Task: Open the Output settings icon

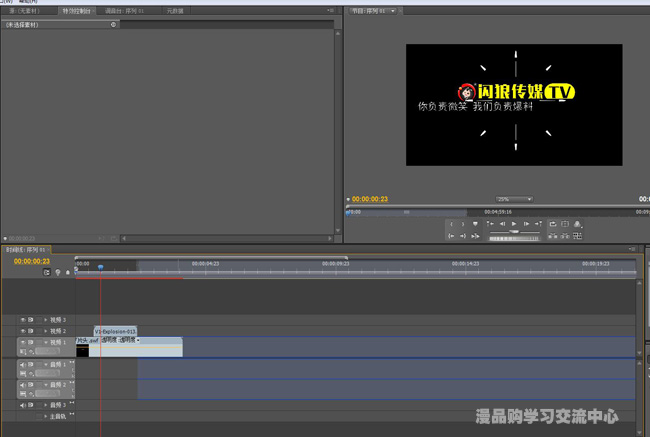Action: pos(577,224)
